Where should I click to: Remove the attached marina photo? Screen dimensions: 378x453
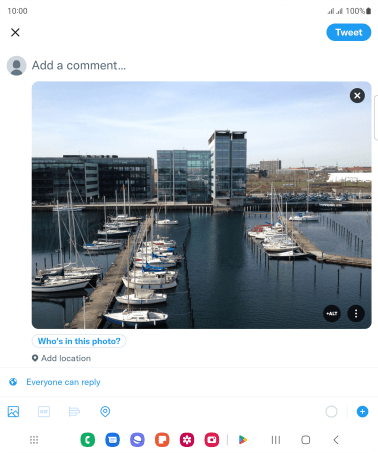tap(357, 96)
